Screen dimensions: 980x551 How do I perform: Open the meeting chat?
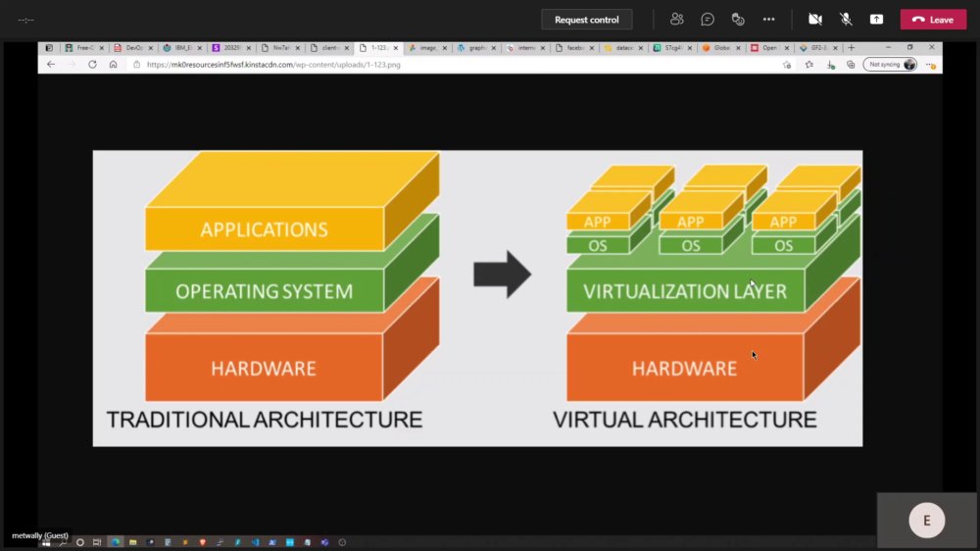point(708,20)
